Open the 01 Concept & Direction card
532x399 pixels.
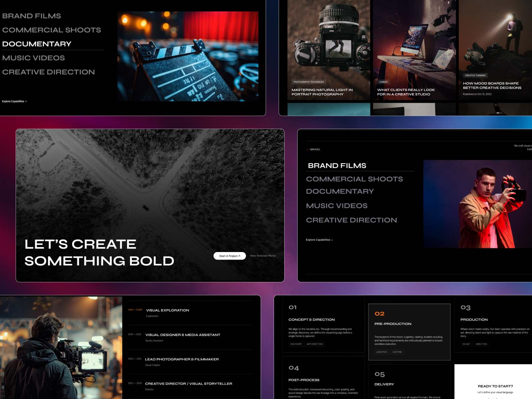pos(324,325)
